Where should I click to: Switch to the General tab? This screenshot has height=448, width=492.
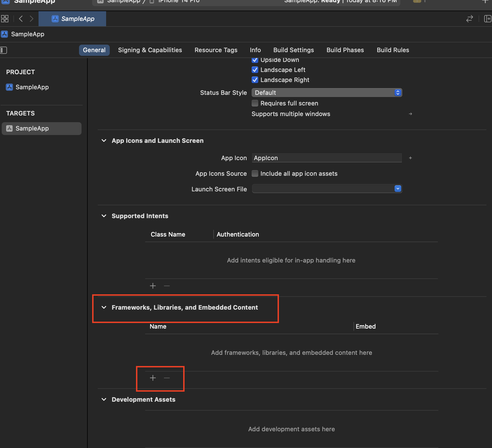[94, 50]
